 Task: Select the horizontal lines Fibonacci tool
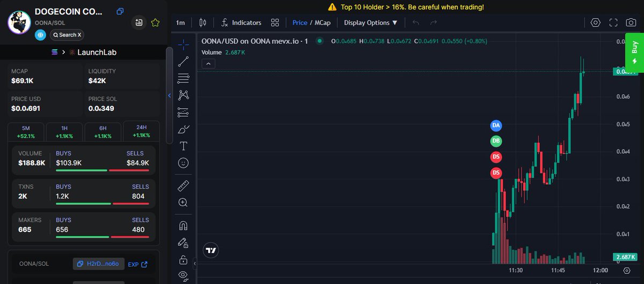tap(184, 78)
